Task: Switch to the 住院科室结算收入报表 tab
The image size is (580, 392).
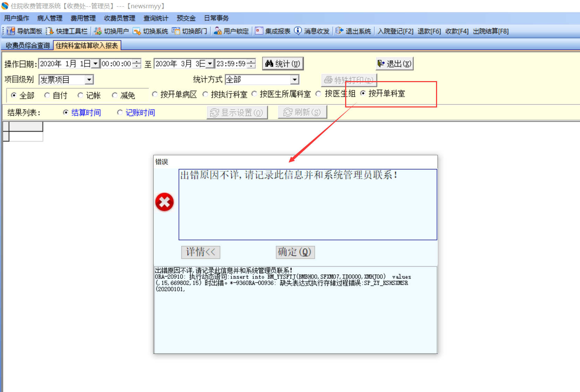Action: [x=87, y=46]
